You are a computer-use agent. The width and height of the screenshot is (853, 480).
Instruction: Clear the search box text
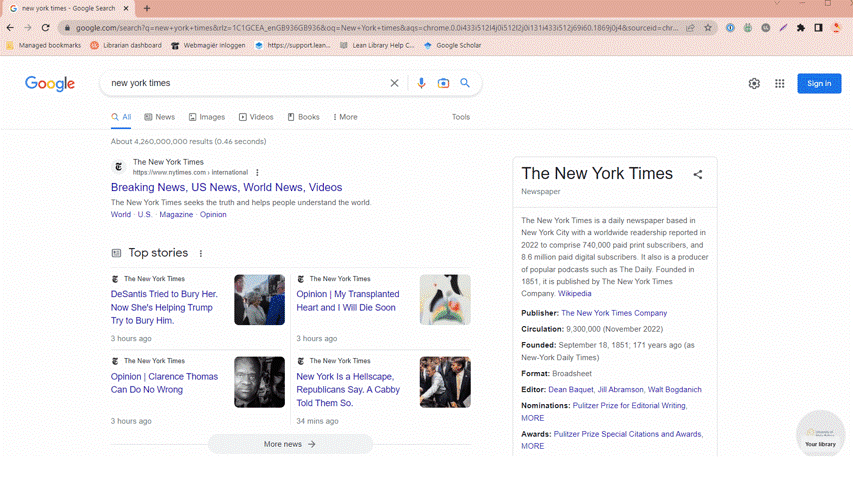tap(394, 83)
